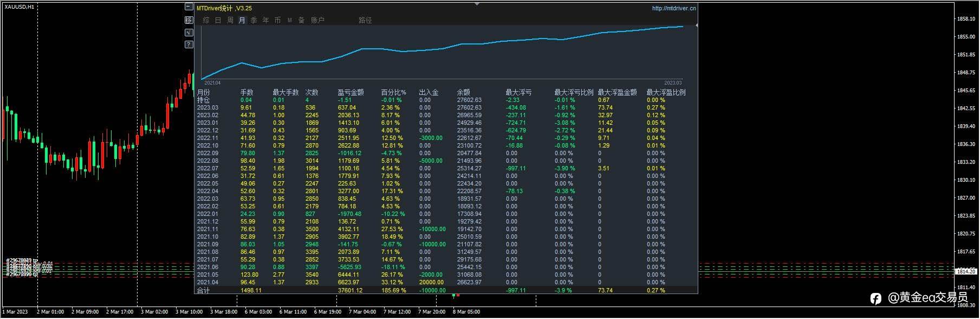The height and width of the screenshot is (319, 980).
Task: Expand the triangle marker at panel top
Action: (477, 4)
